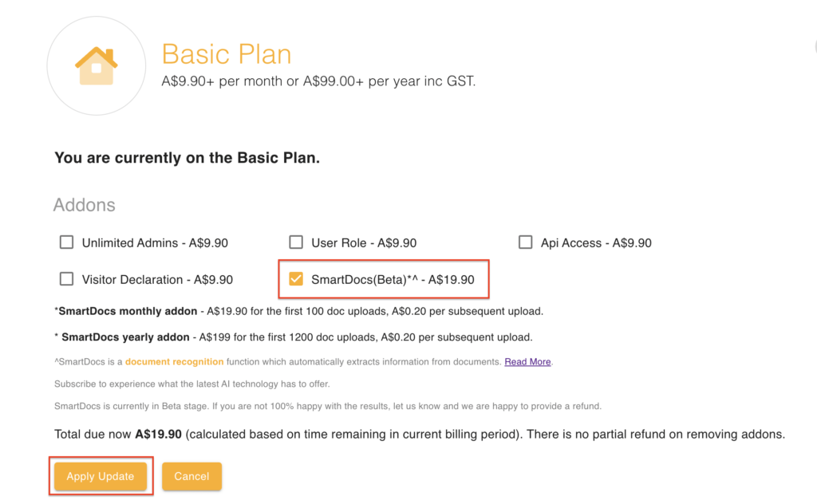Click the Basic Plan heading
The height and width of the screenshot is (504, 817).
point(227,54)
